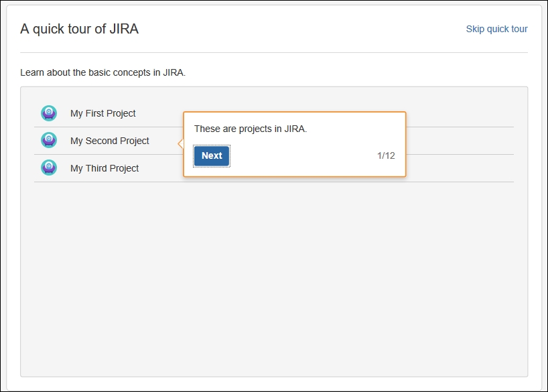This screenshot has height=392, width=548.
Task: Advance the tour with the Next button
Action: 212,156
